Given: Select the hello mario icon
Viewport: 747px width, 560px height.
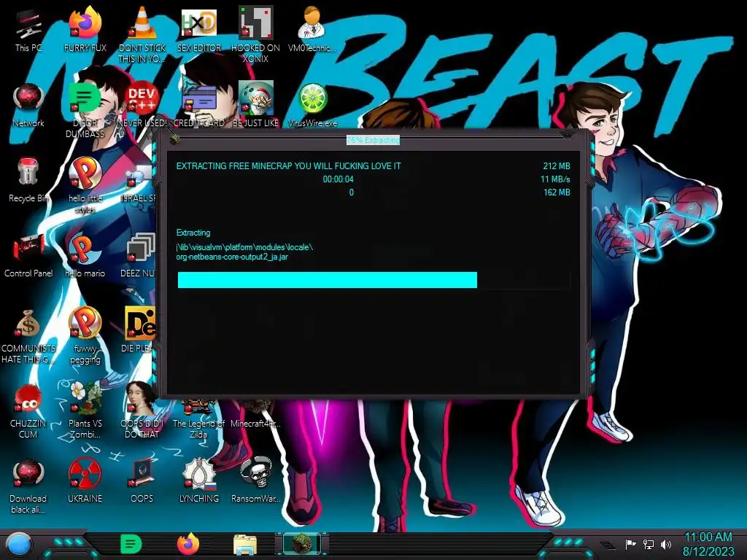Looking at the screenshot, I should (85, 249).
